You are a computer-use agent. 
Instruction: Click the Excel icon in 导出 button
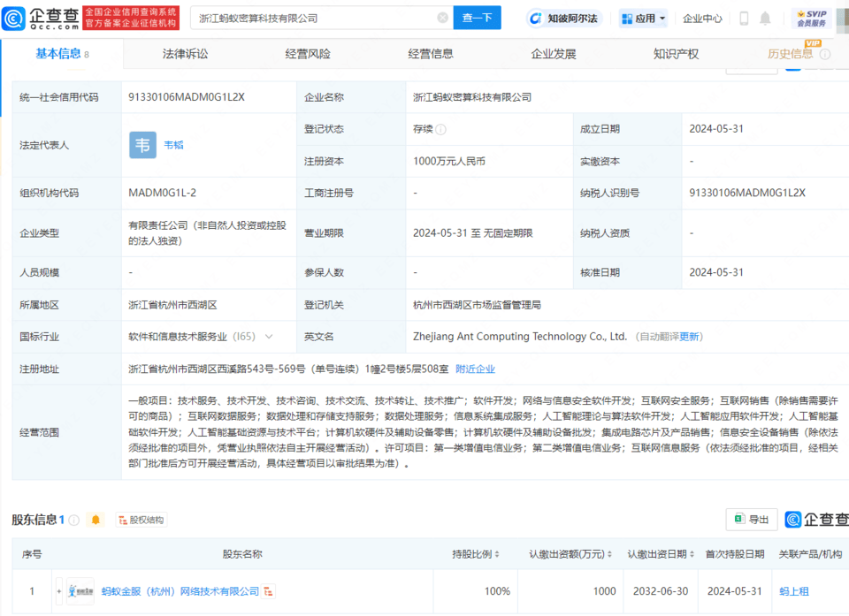(x=739, y=519)
